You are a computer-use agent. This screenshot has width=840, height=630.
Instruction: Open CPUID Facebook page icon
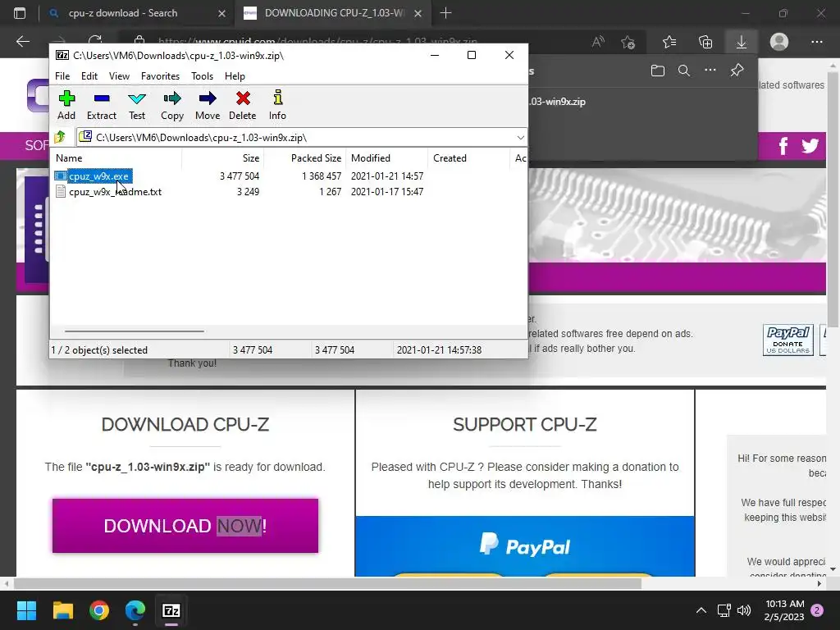pos(783,146)
